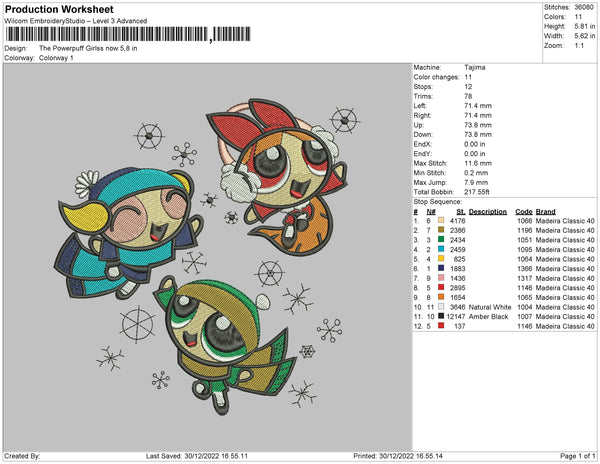Screen dimensions: 600x464
Task: Click the 'Code' column header
Action: (523, 212)
